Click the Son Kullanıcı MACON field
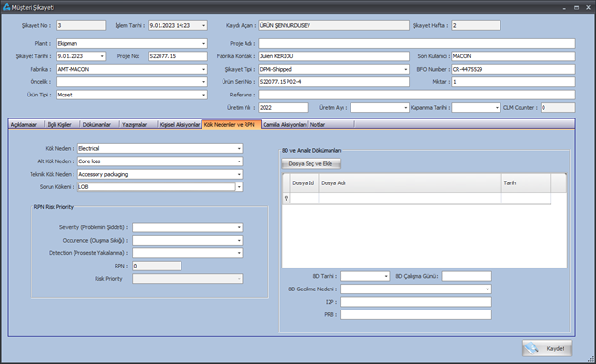Screen dimensions: 596x364 pyautogui.click(x=513, y=56)
